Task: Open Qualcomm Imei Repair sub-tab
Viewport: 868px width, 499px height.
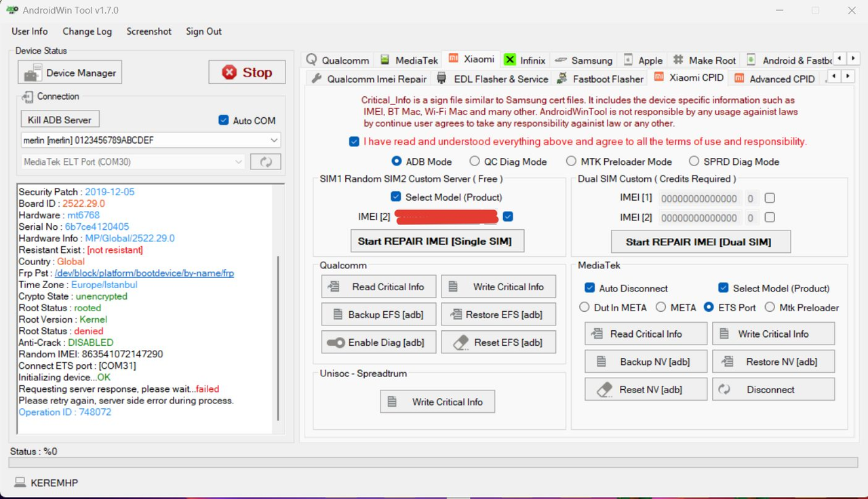Action: (x=370, y=79)
